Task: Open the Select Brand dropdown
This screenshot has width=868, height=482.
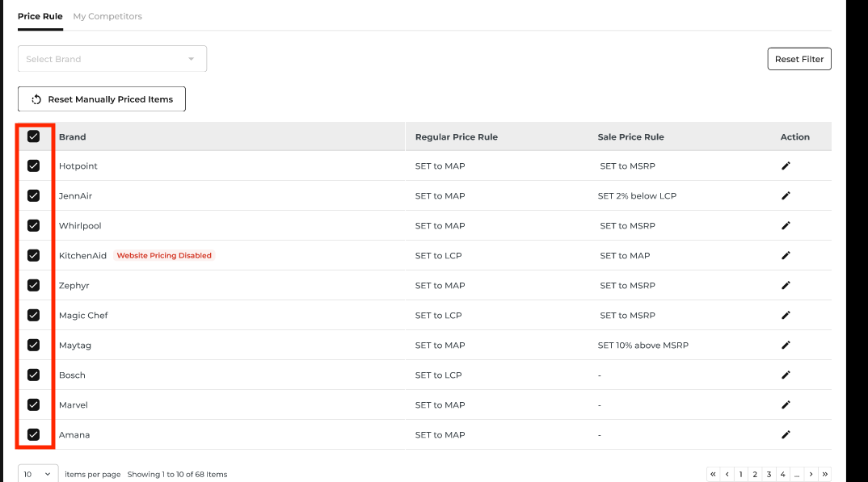Action: 112,59
